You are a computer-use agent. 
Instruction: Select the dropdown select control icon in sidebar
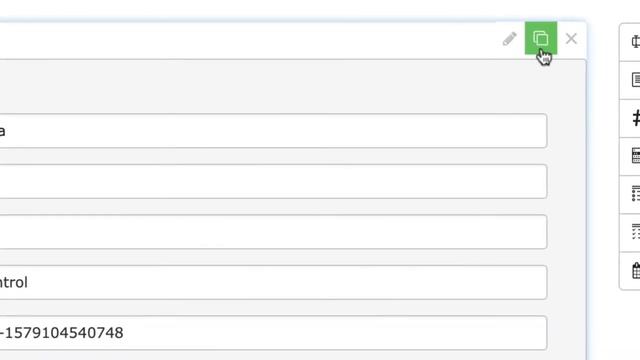635,156
